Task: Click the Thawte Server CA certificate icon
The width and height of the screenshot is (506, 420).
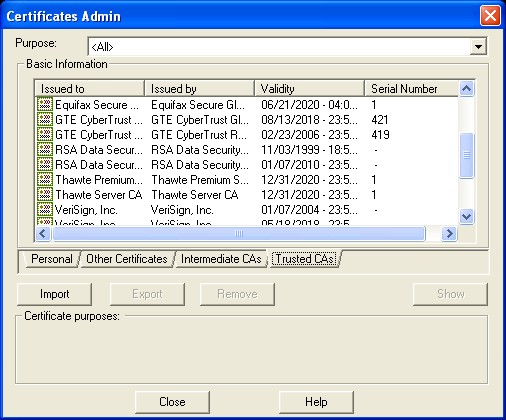Action: click(45, 194)
